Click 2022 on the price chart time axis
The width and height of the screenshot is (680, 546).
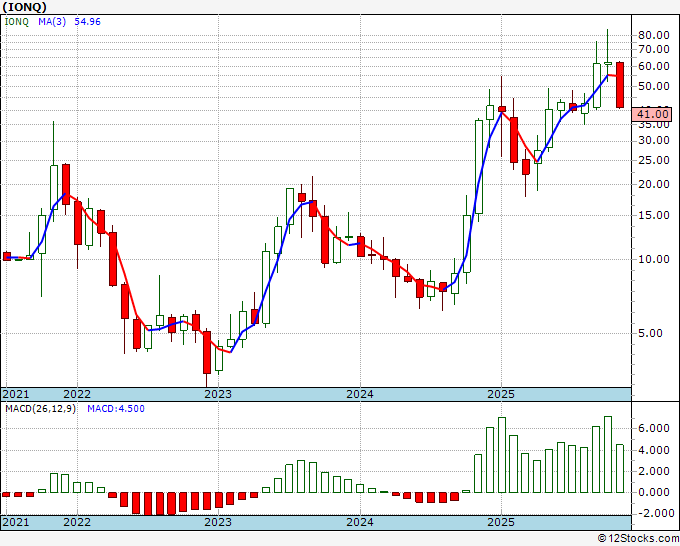[x=77, y=394]
